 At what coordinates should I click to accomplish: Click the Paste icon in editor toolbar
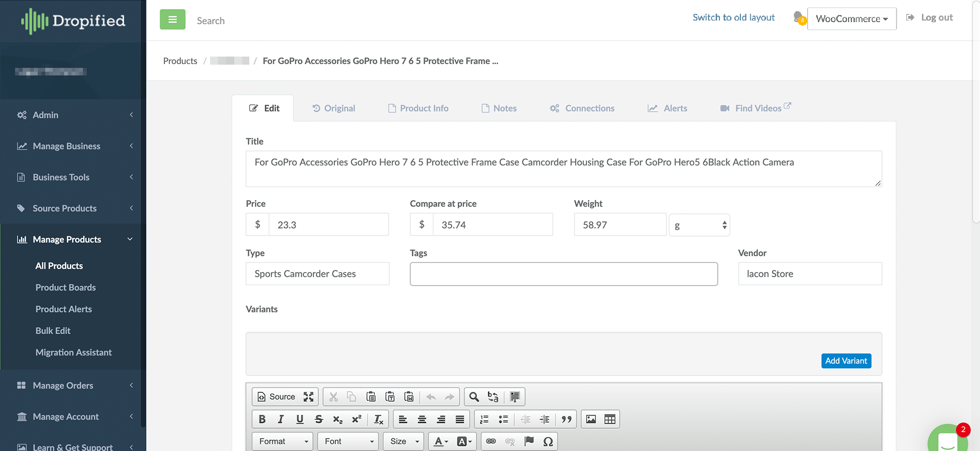pyautogui.click(x=371, y=397)
